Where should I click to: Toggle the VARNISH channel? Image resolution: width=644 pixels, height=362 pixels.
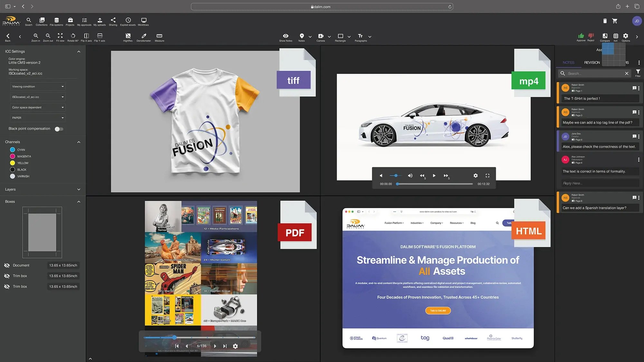tap(13, 176)
